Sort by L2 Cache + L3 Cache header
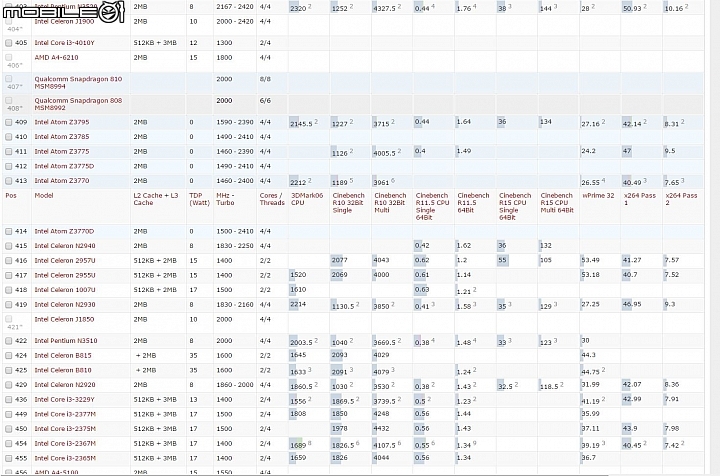The width and height of the screenshot is (720, 476). [156, 199]
